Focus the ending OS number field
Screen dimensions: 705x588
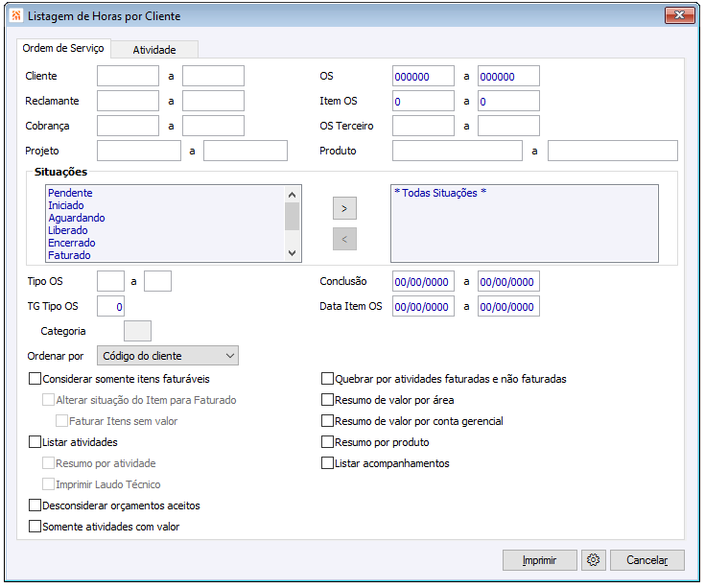508,76
